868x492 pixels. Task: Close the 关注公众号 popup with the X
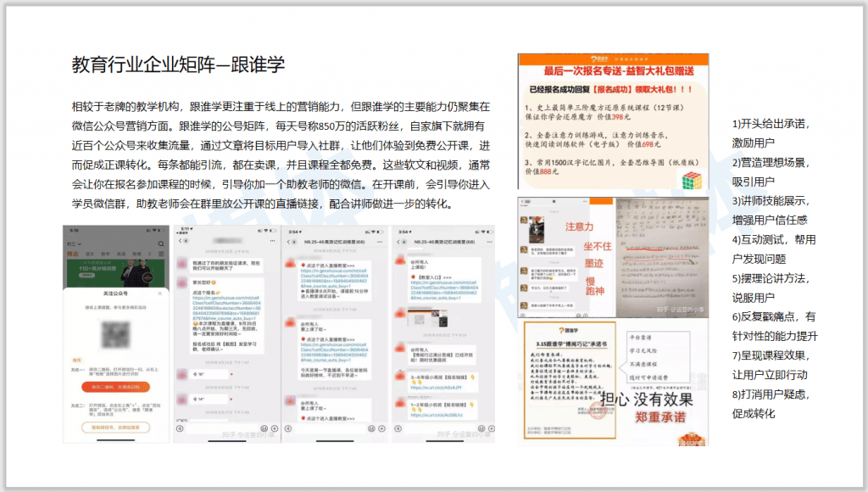coord(160,294)
